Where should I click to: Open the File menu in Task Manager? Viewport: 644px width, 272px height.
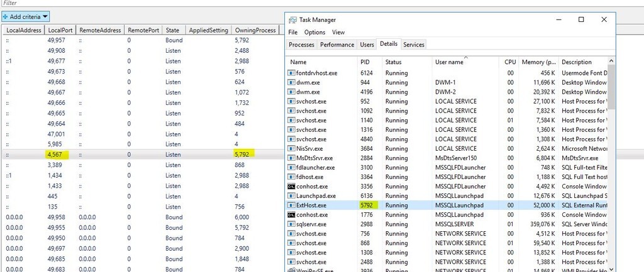pos(293,32)
